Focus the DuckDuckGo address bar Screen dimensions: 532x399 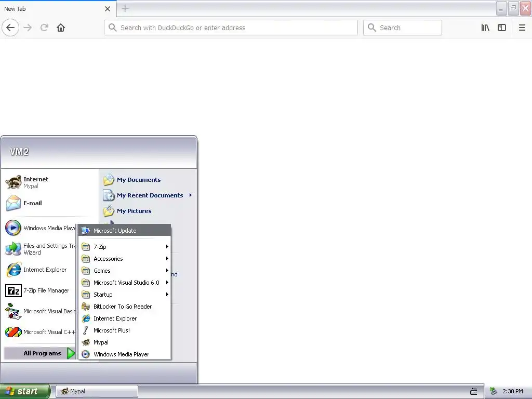pos(231,28)
